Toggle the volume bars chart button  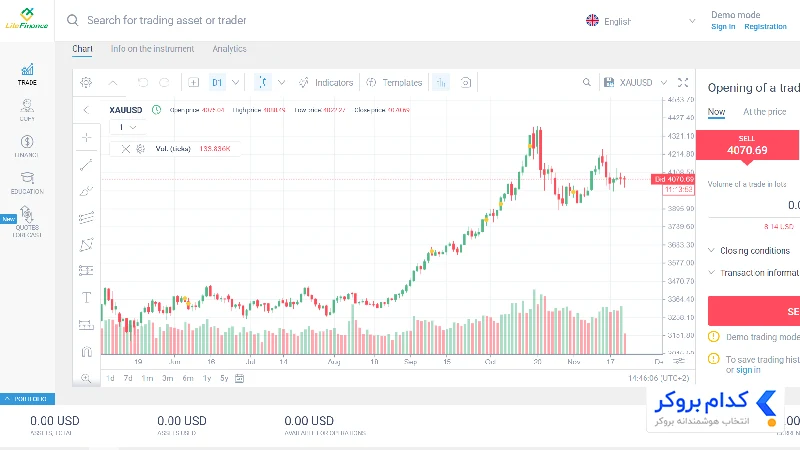pos(441,83)
